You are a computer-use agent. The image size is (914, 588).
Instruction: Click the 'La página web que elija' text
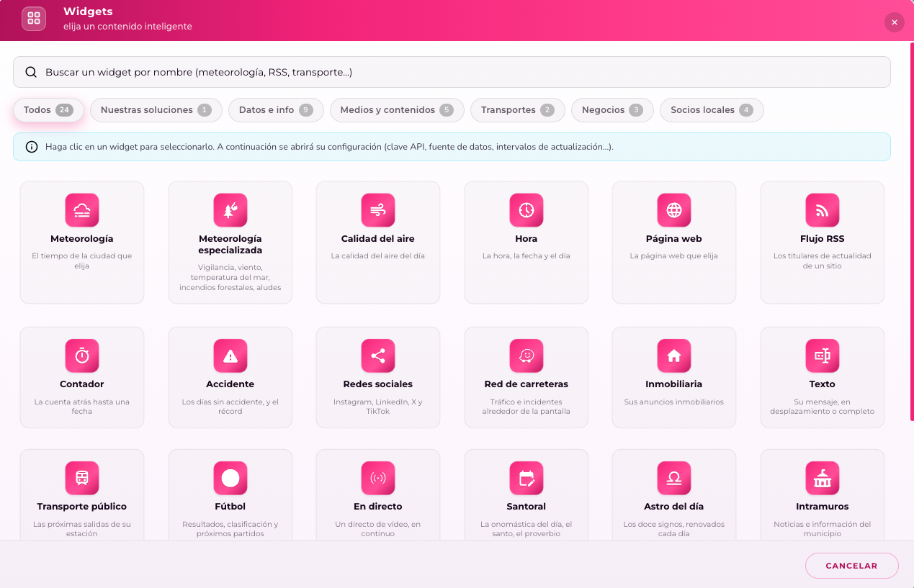674,255
